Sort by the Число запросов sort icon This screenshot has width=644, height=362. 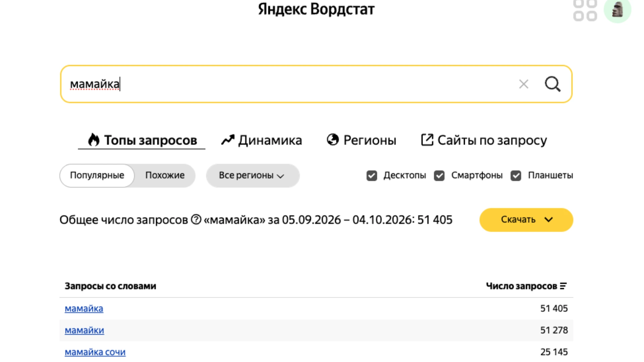(563, 286)
